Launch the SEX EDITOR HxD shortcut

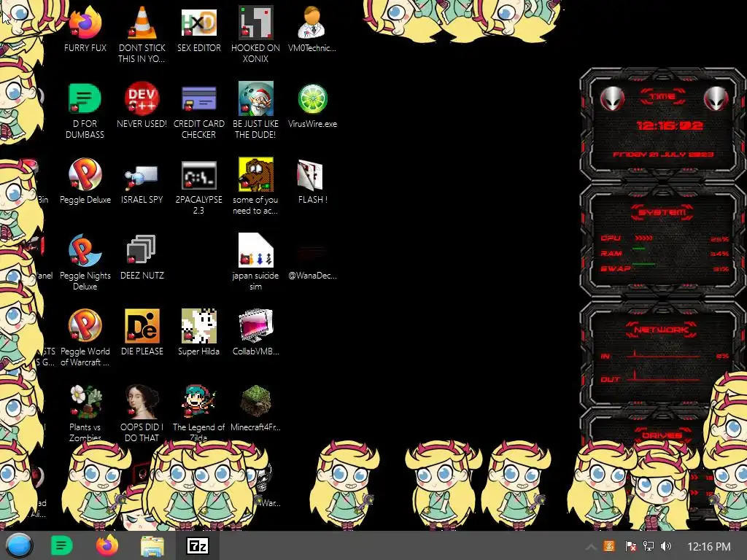[x=199, y=23]
